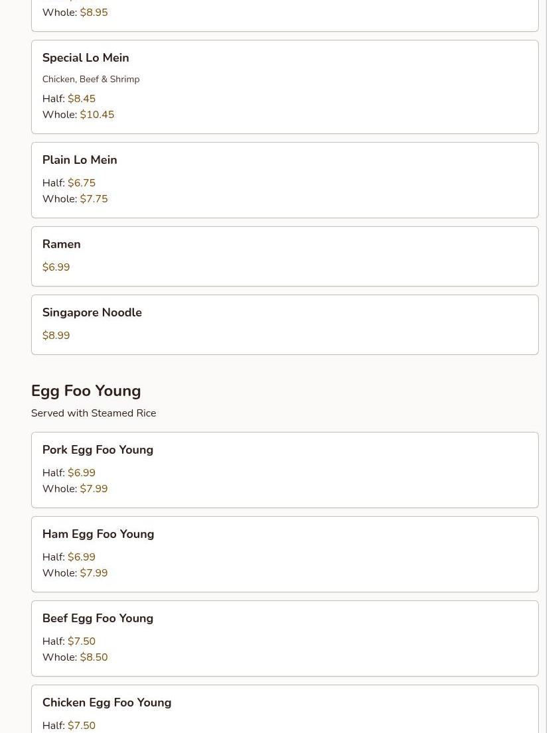Select the Singapore Noodle item

pyautogui.click(x=92, y=312)
